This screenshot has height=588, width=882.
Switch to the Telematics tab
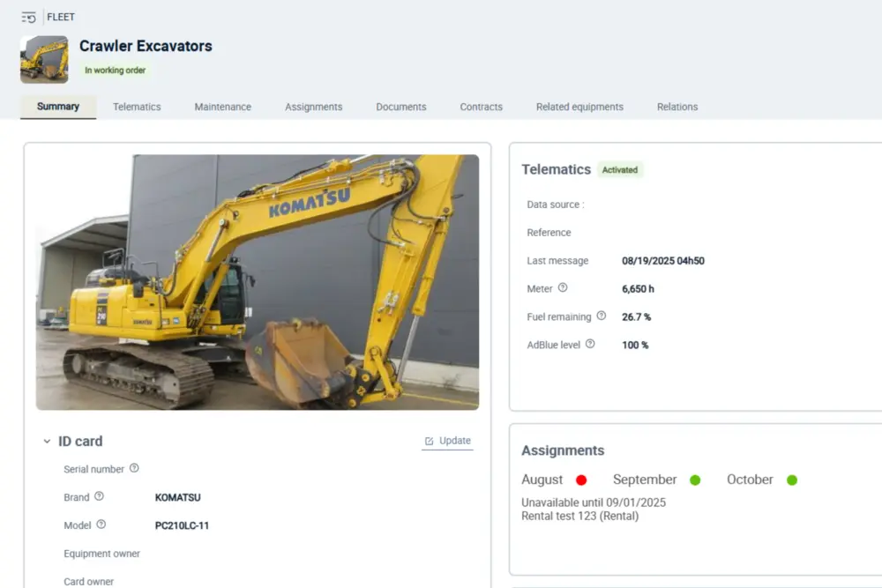(137, 107)
